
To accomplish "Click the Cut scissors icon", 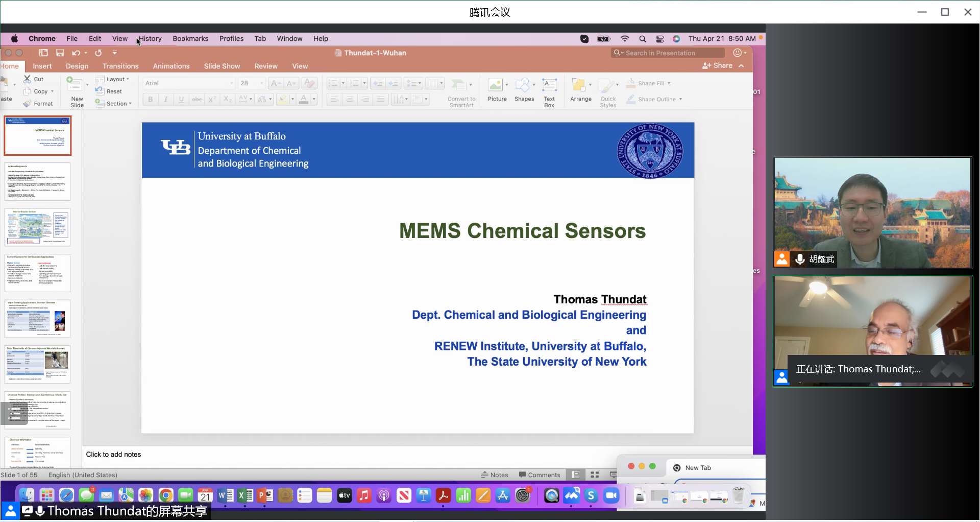I will (x=28, y=79).
